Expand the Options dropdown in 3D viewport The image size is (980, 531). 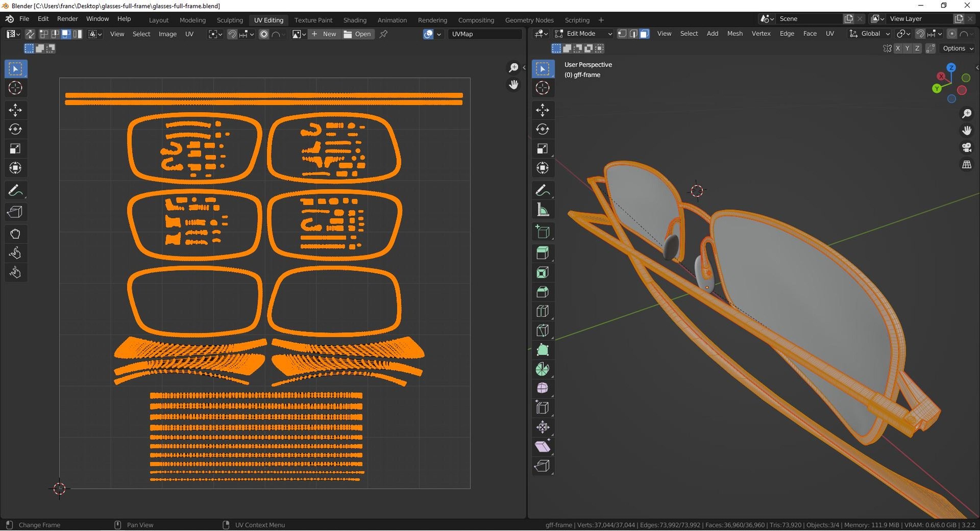pos(958,48)
